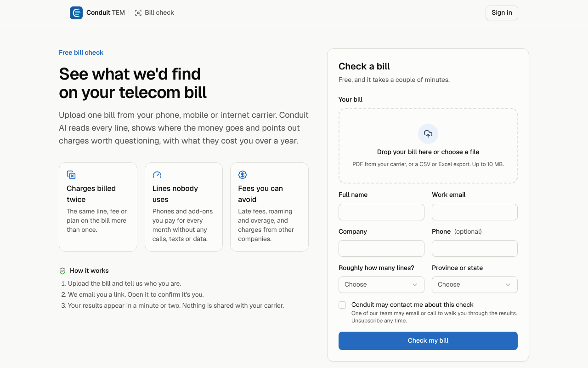The height and width of the screenshot is (368, 588).
Task: Click the Full name input field
Action: pyautogui.click(x=381, y=212)
